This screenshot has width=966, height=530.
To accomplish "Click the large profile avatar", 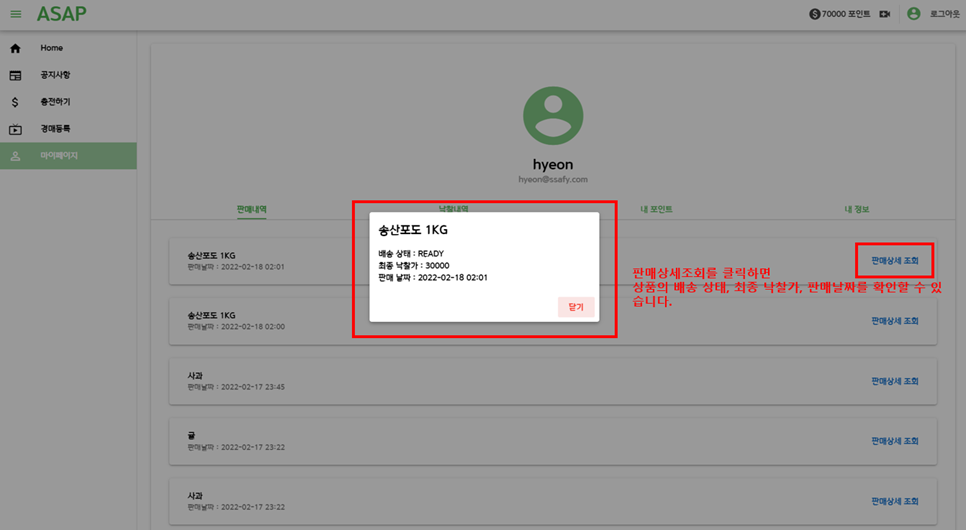I will click(553, 116).
